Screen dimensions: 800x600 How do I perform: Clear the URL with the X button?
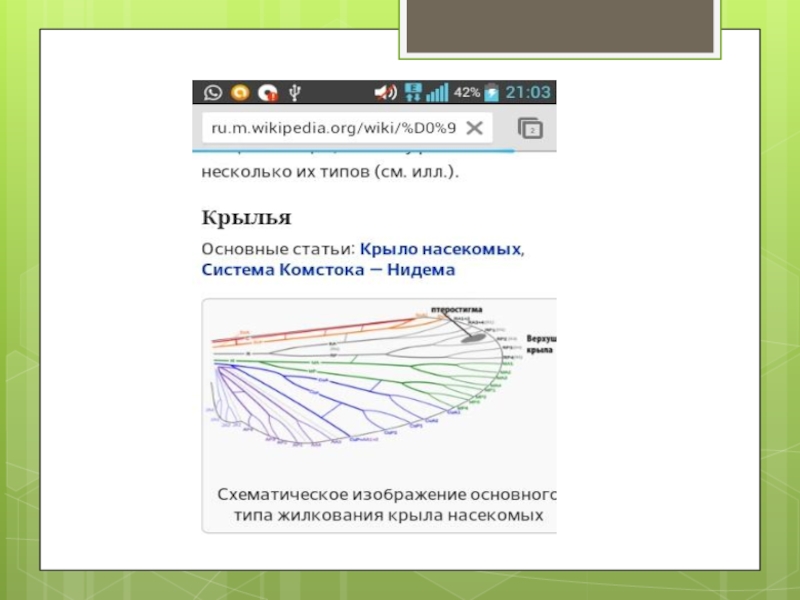474,128
